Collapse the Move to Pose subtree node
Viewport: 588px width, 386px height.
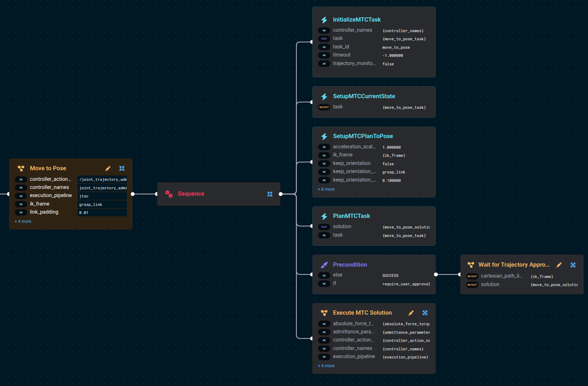[122, 168]
